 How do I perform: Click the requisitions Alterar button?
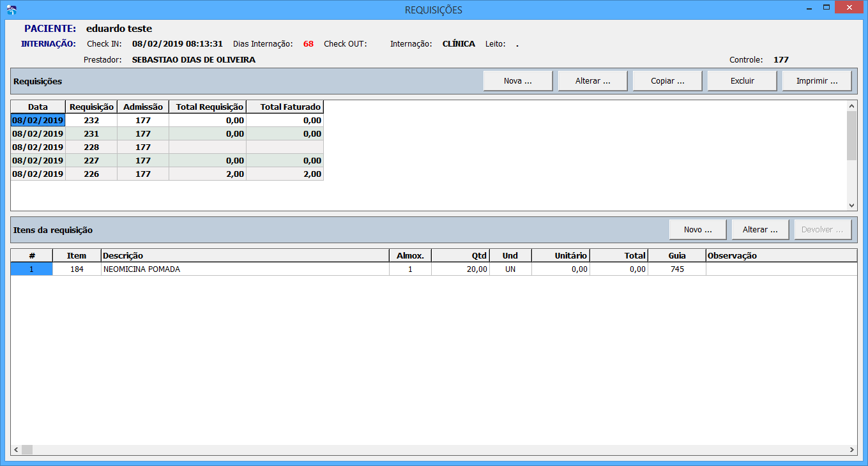tap(593, 81)
